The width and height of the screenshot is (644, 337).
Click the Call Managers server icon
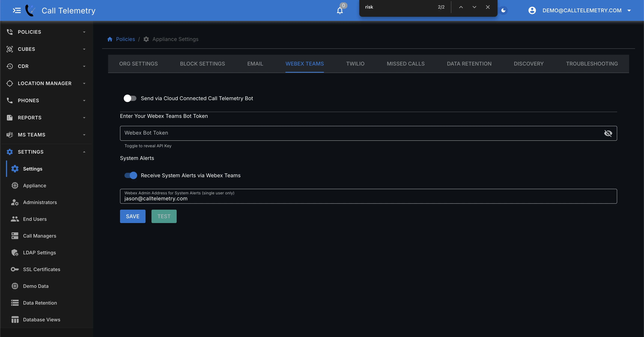tap(15, 236)
